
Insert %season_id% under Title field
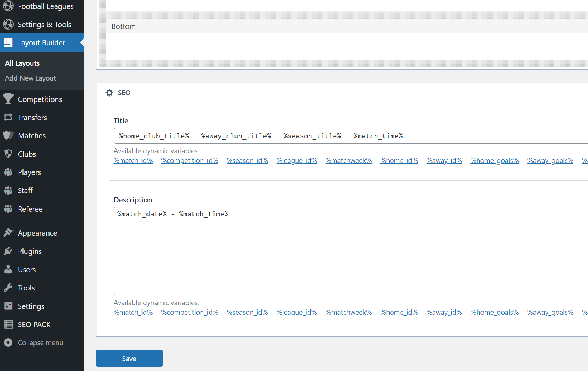(247, 160)
